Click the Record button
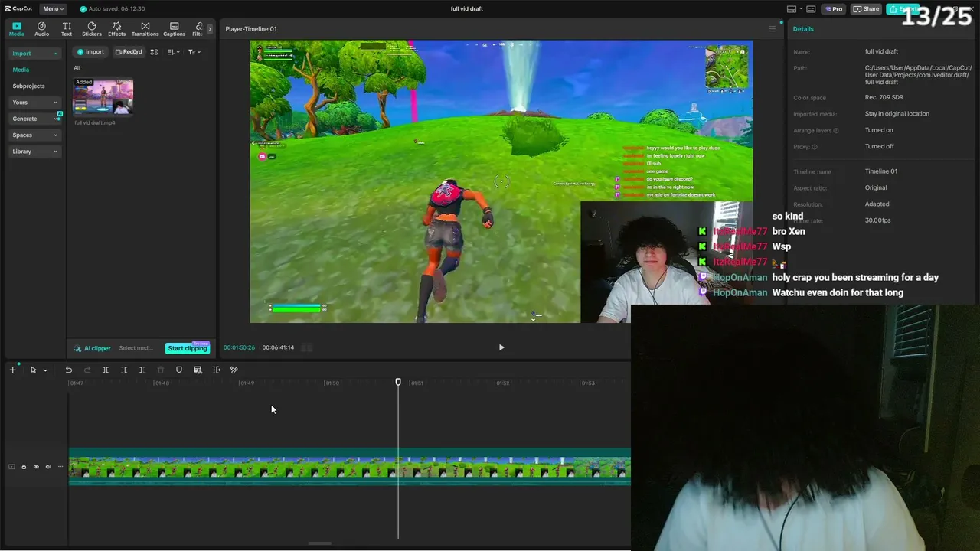This screenshot has height=551, width=980. click(x=129, y=52)
